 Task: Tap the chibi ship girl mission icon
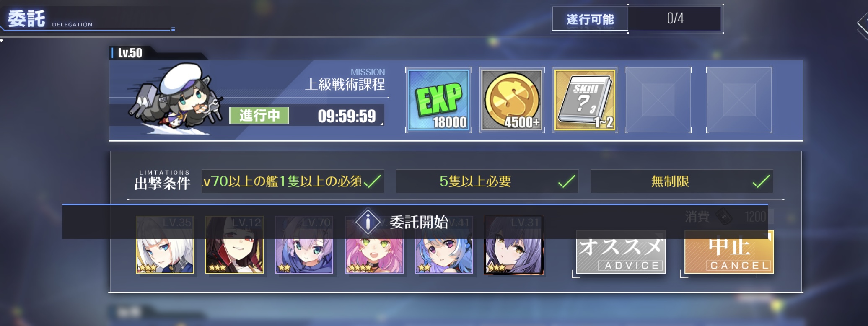coord(176,99)
